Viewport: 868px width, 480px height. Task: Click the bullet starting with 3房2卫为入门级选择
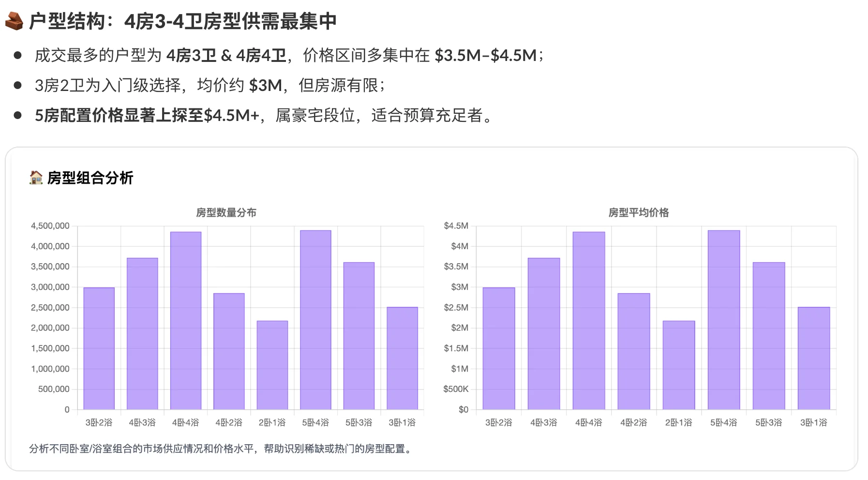[x=210, y=86]
